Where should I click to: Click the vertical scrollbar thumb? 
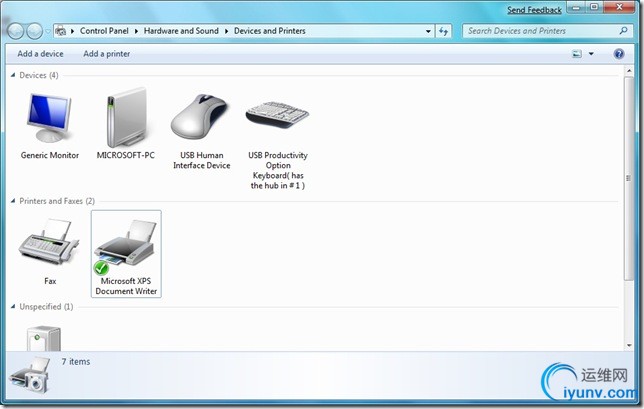pos(629,178)
